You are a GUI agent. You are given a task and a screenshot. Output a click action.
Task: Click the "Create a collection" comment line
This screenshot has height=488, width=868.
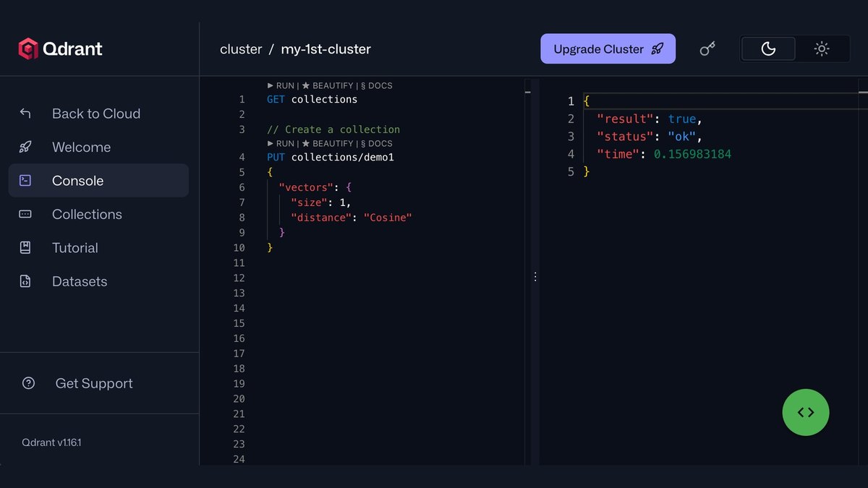(333, 129)
